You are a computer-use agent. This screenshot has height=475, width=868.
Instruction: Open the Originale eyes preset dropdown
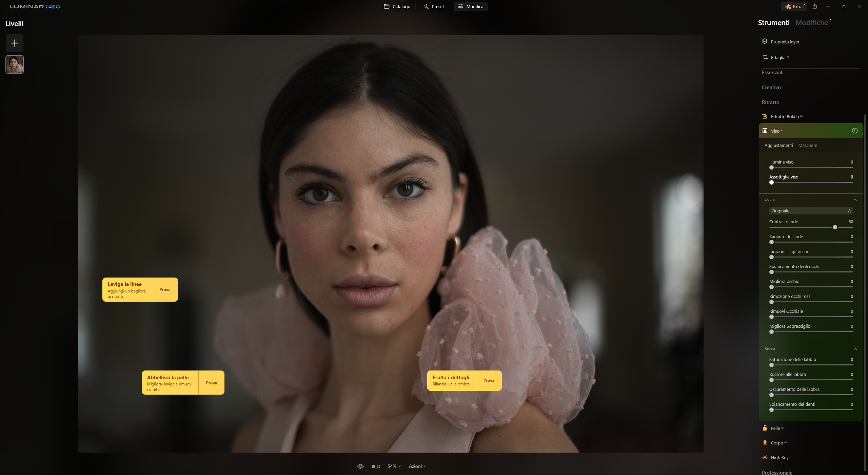(x=811, y=211)
